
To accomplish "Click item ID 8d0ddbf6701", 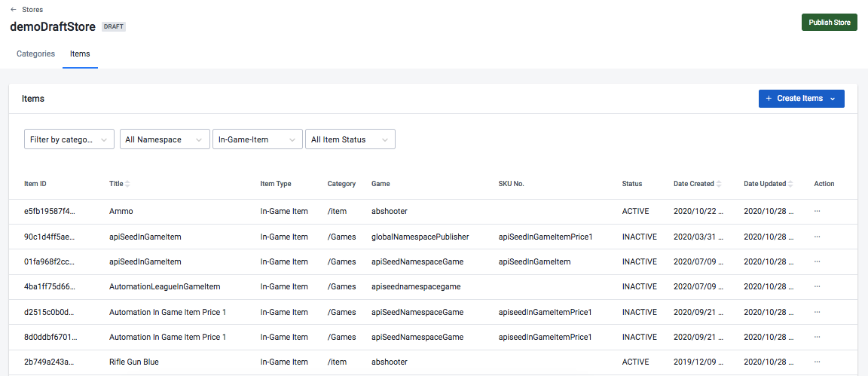I will coord(49,337).
